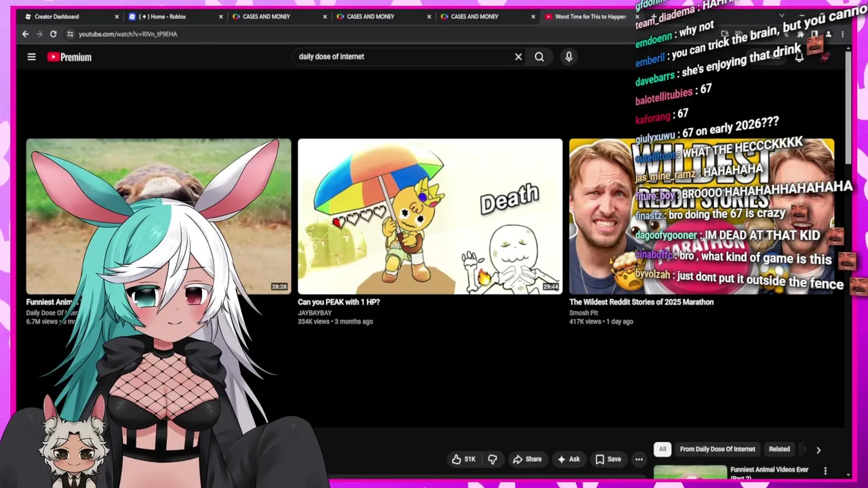Open Wildest Reddit Stories of 2025 Marathon title
868x488 pixels.
642,302
